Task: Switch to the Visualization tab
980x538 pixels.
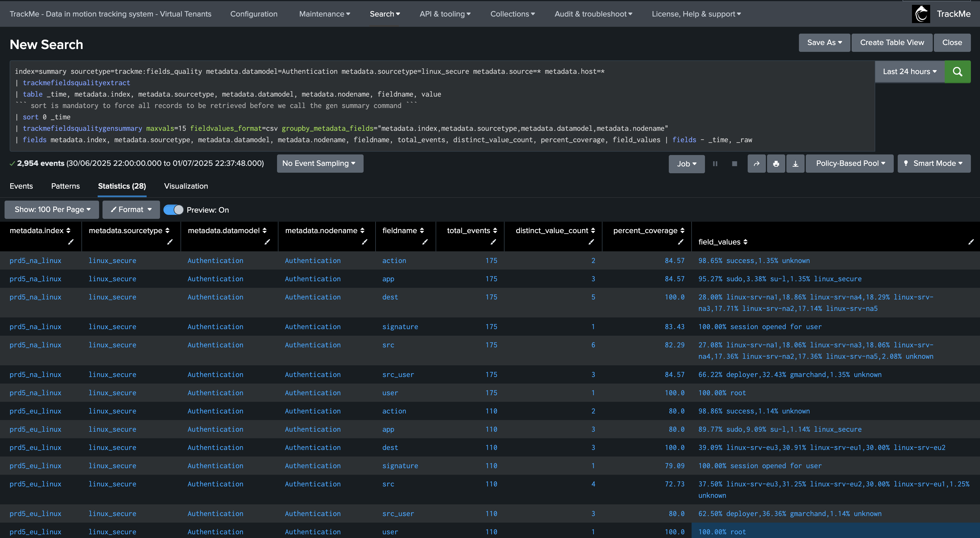Action: 186,186
